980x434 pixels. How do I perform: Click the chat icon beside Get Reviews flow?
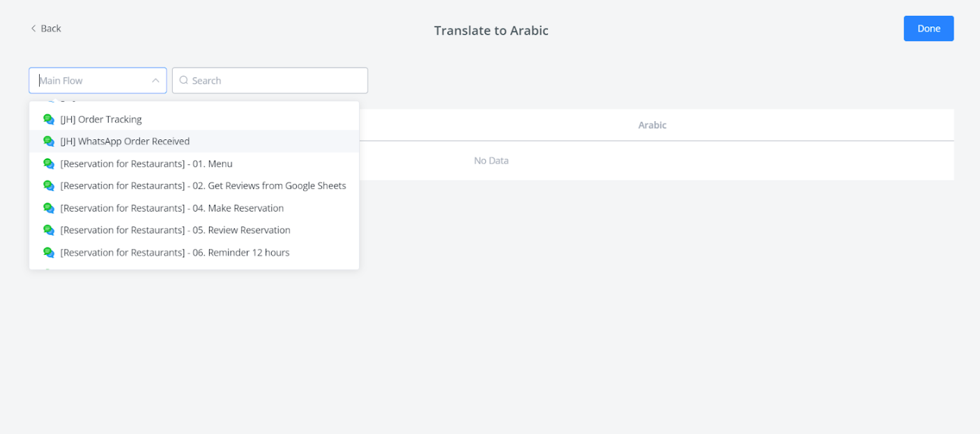49,186
